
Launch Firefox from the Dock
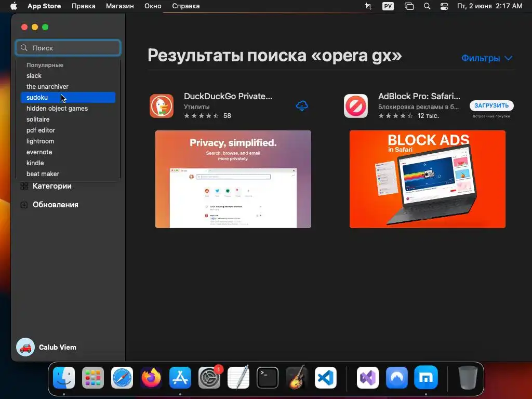pyautogui.click(x=151, y=377)
